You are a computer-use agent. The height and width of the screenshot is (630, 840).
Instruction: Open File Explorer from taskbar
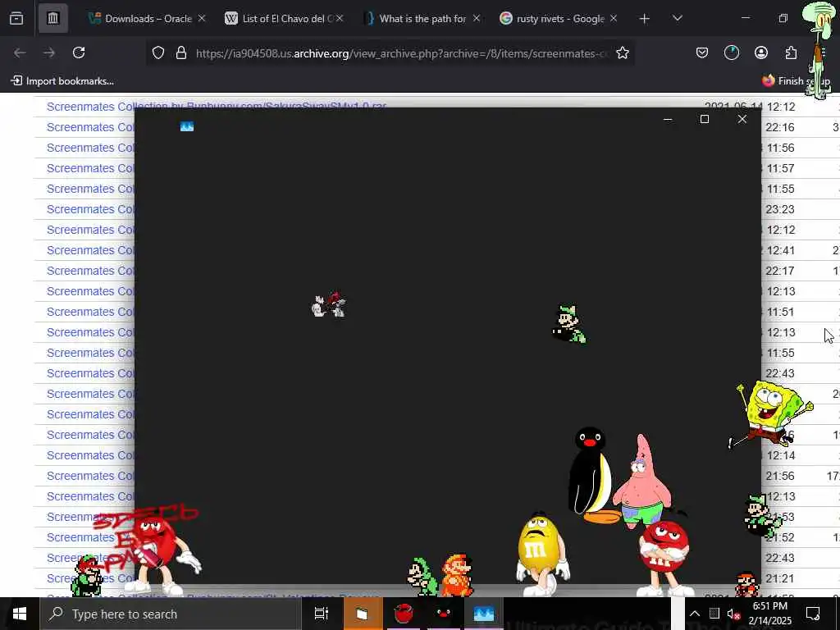(362, 614)
